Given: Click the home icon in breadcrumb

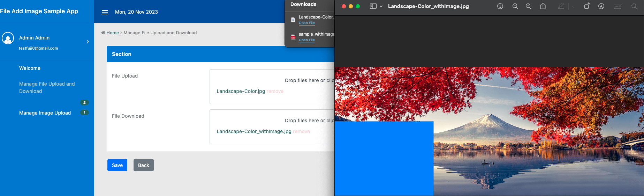Looking at the screenshot, I should click(103, 33).
